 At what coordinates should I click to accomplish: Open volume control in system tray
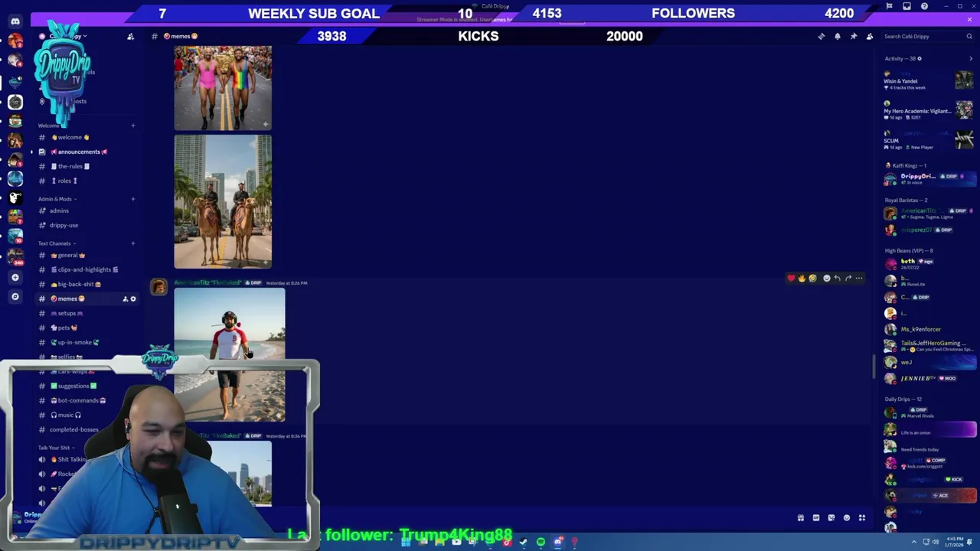(x=935, y=542)
